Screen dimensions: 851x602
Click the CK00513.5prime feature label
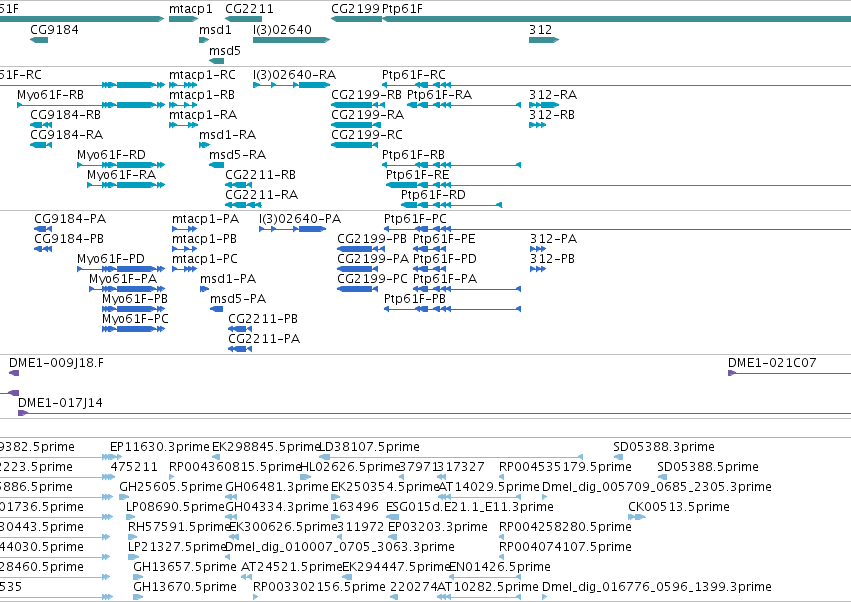tap(678, 507)
